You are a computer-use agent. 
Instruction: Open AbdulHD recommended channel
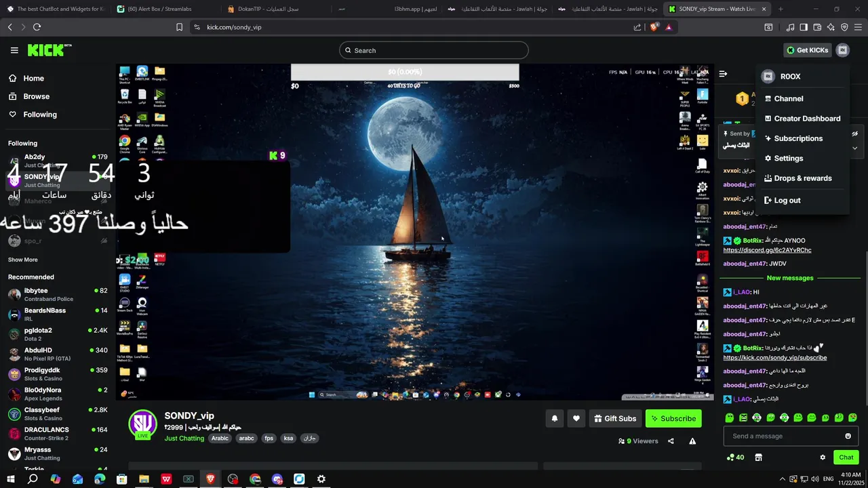[x=58, y=354]
